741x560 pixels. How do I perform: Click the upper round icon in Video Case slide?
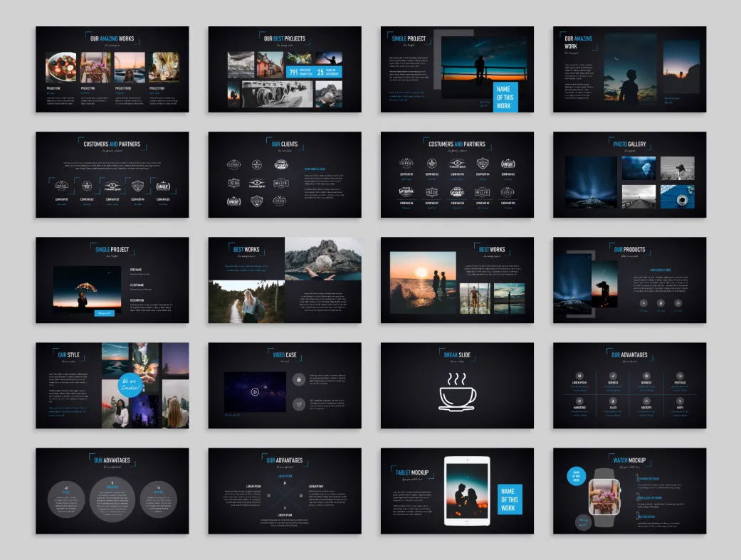point(298,379)
